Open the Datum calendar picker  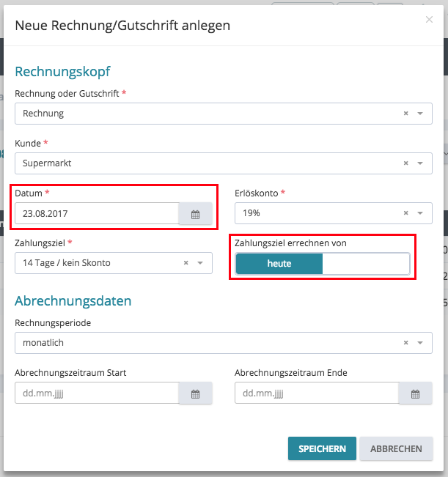[195, 214]
